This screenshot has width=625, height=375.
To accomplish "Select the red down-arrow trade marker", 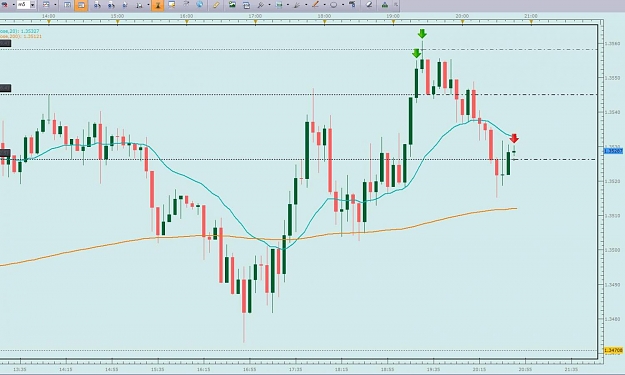I will [514, 138].
